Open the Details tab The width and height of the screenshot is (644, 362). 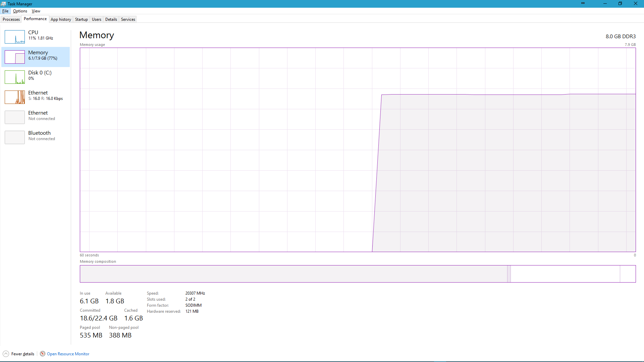111,19
